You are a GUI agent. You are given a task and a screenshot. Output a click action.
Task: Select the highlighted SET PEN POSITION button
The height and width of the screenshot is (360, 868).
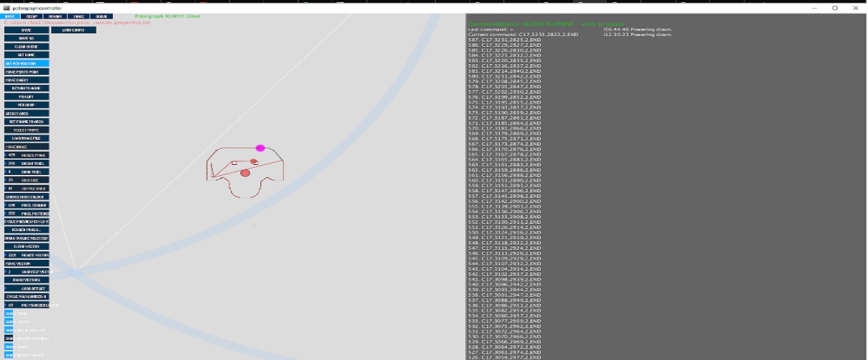(x=27, y=63)
